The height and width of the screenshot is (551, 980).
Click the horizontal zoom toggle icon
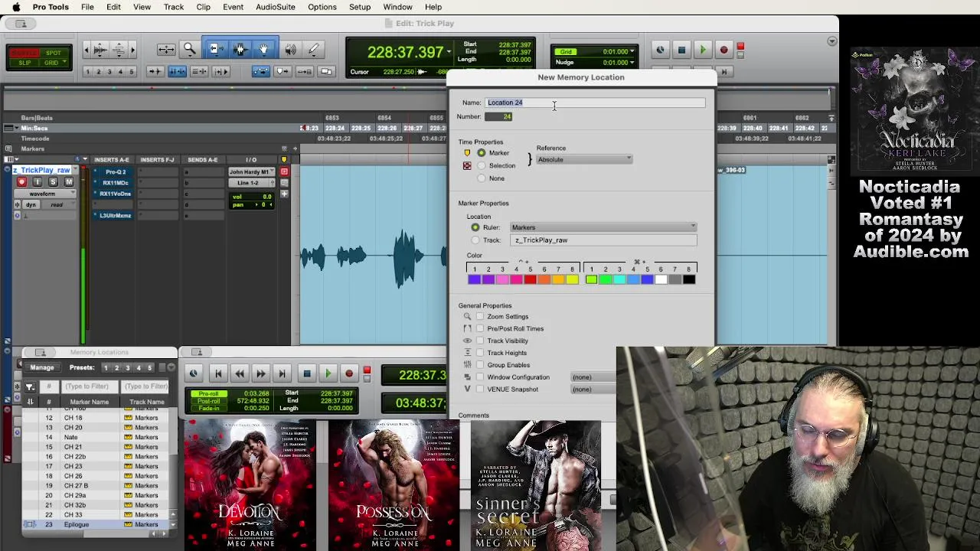tap(166, 50)
